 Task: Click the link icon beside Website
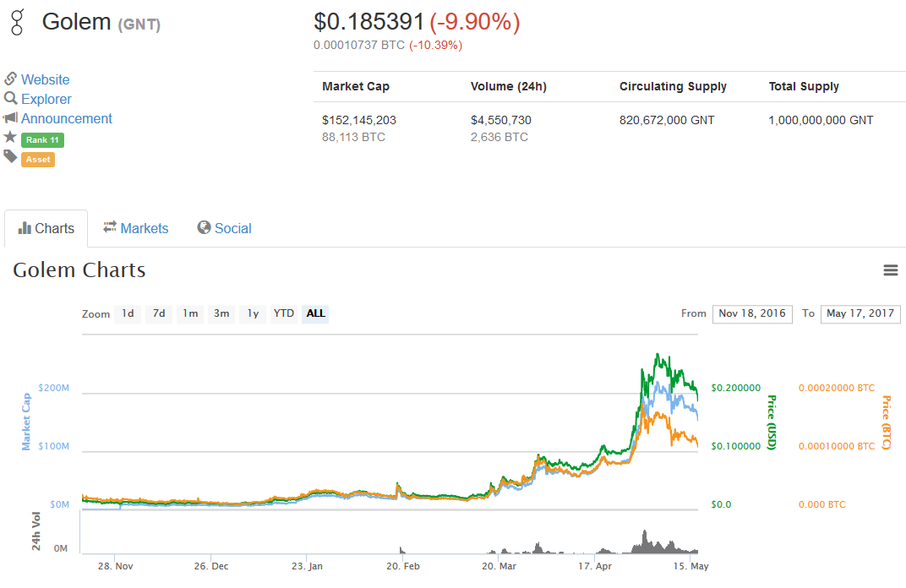coord(10,79)
